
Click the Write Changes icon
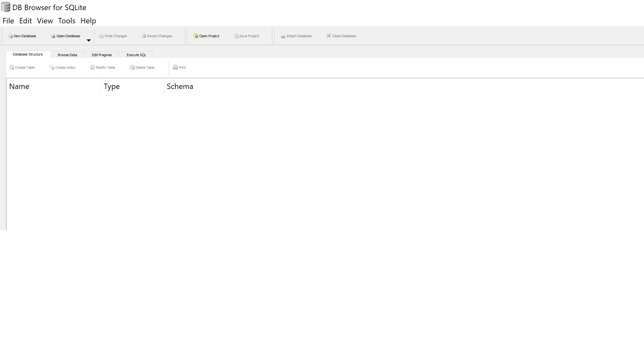(101, 36)
